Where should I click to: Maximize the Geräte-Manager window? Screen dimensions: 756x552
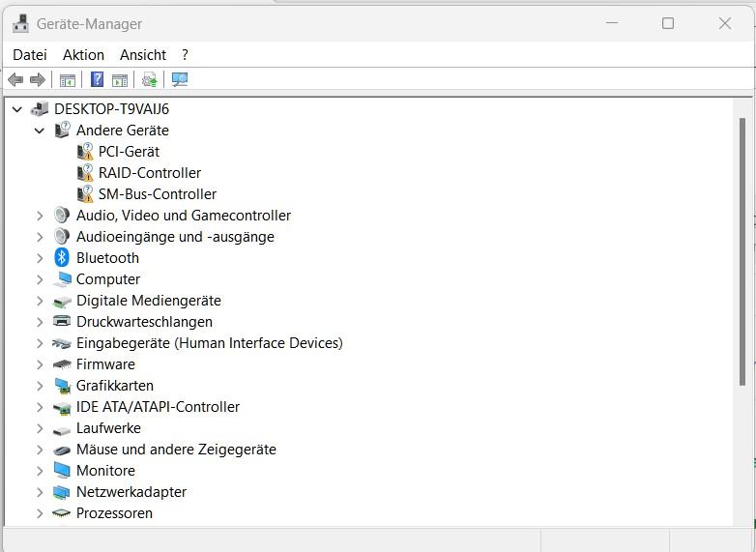pos(668,23)
